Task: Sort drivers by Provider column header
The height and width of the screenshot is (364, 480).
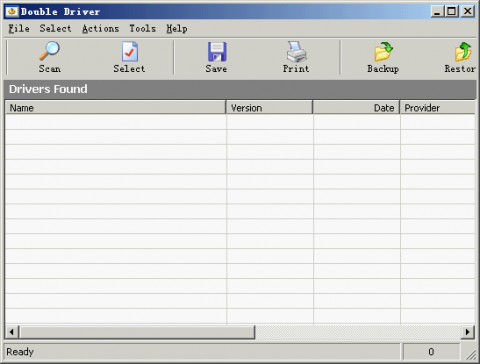Action: tap(437, 108)
